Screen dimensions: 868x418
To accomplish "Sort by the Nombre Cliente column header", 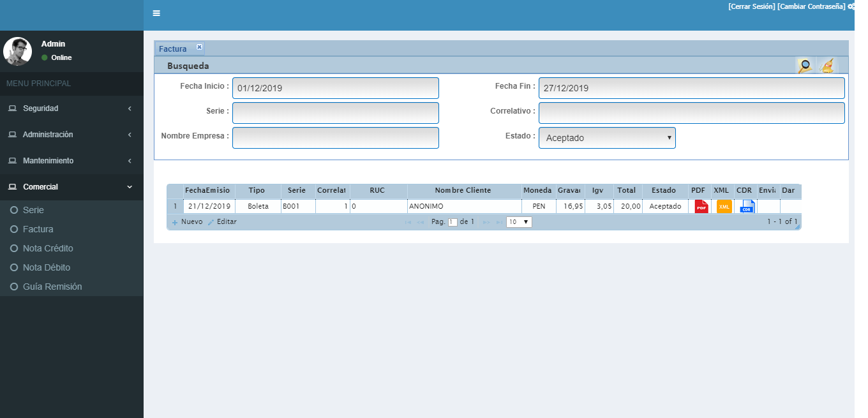I will point(463,190).
